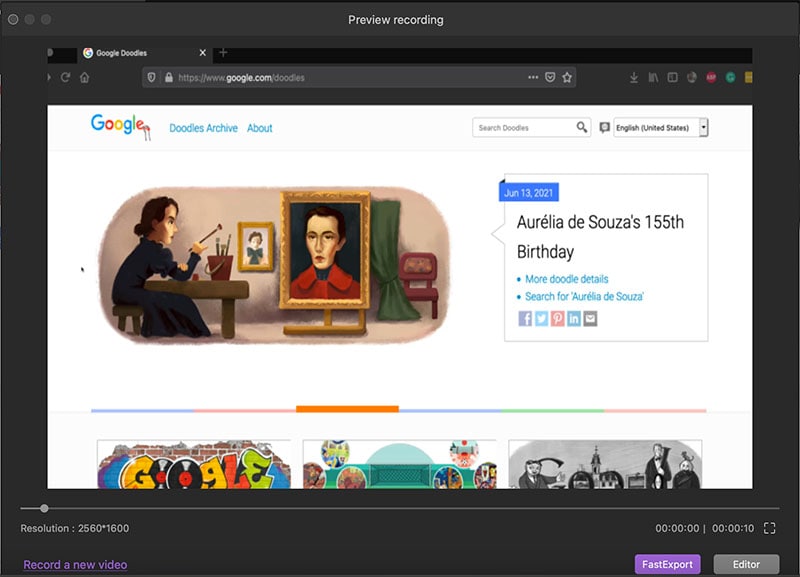Click Record a new video link
Screen dimensions: 800x577
click(x=76, y=565)
